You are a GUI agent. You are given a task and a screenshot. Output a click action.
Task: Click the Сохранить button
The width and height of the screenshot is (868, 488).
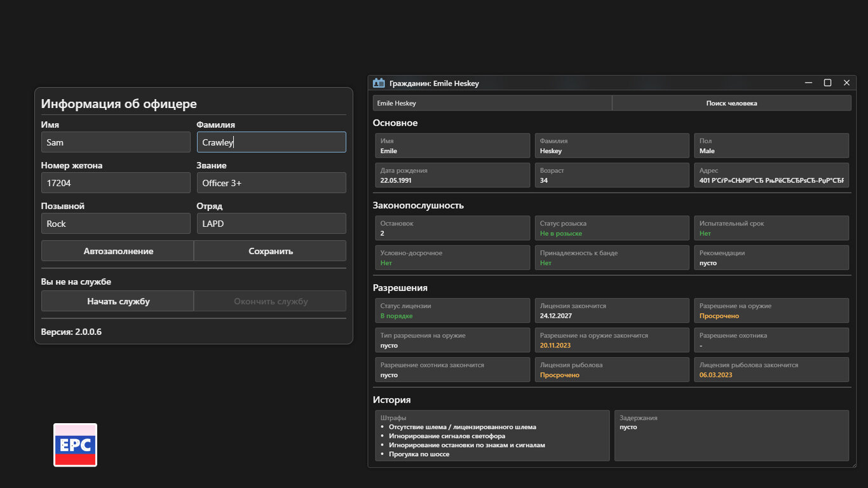click(270, 251)
